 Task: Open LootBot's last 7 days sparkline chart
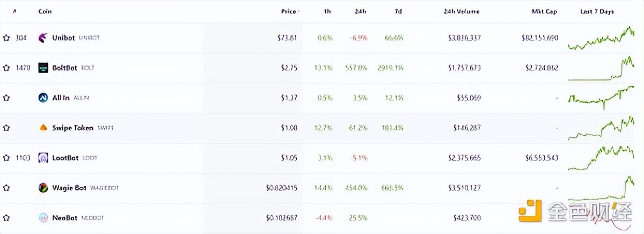point(601,158)
